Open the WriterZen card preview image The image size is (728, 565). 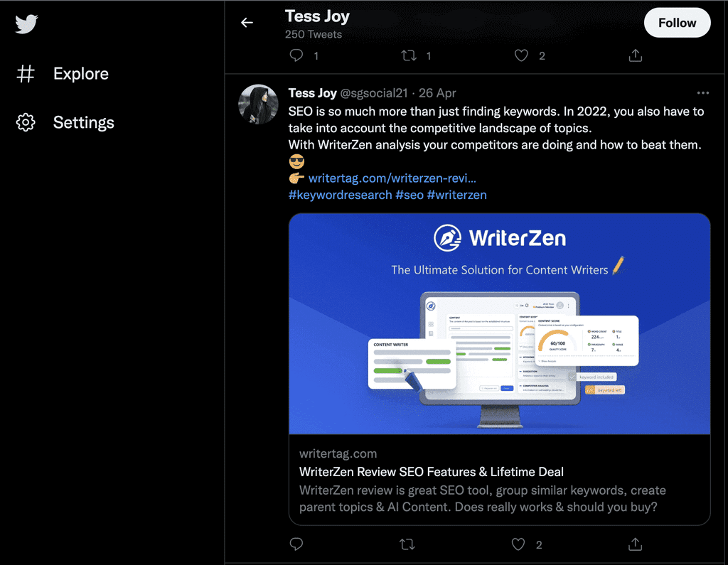[500, 323]
